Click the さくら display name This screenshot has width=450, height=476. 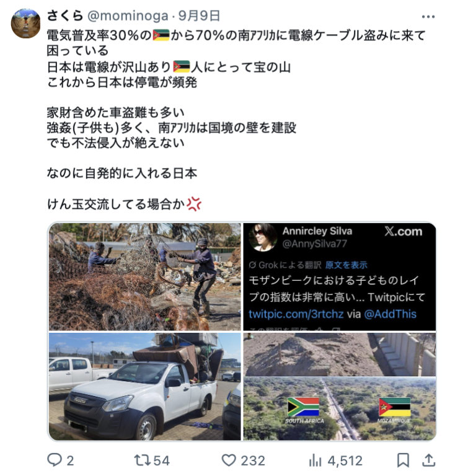pyautogui.click(x=65, y=15)
